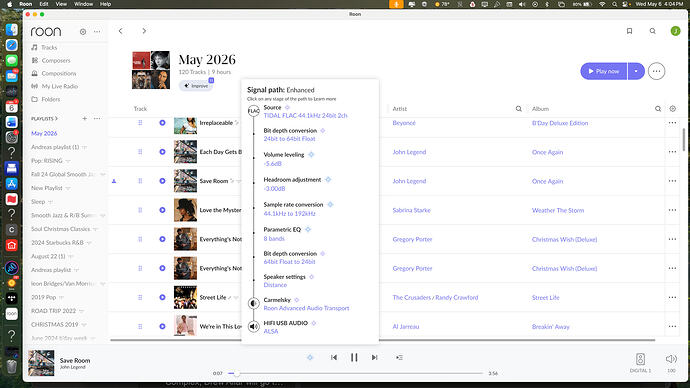Open the Edit menu in menu bar

click(x=44, y=4)
